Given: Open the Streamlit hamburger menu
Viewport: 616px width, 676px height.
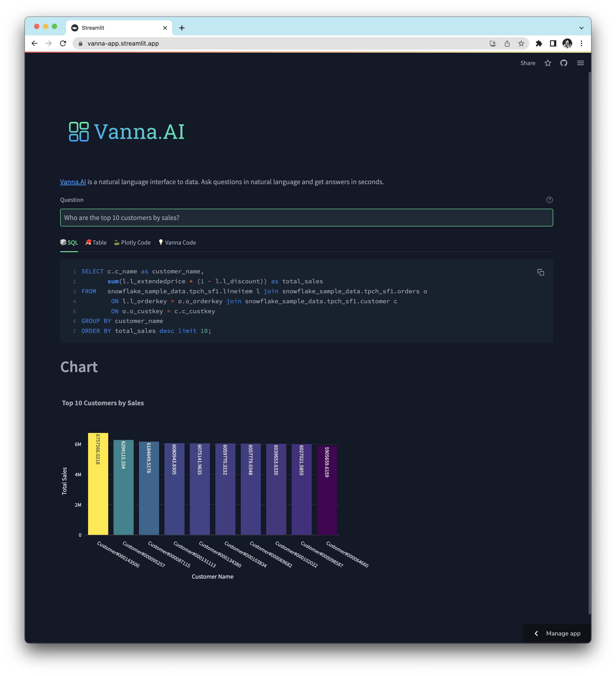Looking at the screenshot, I should click(x=580, y=63).
